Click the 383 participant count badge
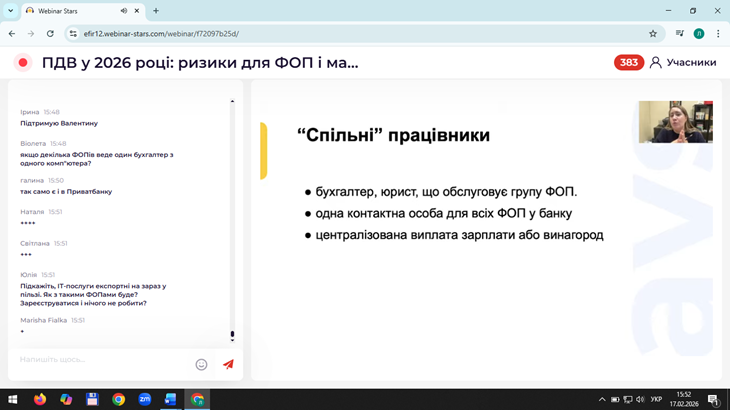This screenshot has width=730, height=410. coord(628,62)
